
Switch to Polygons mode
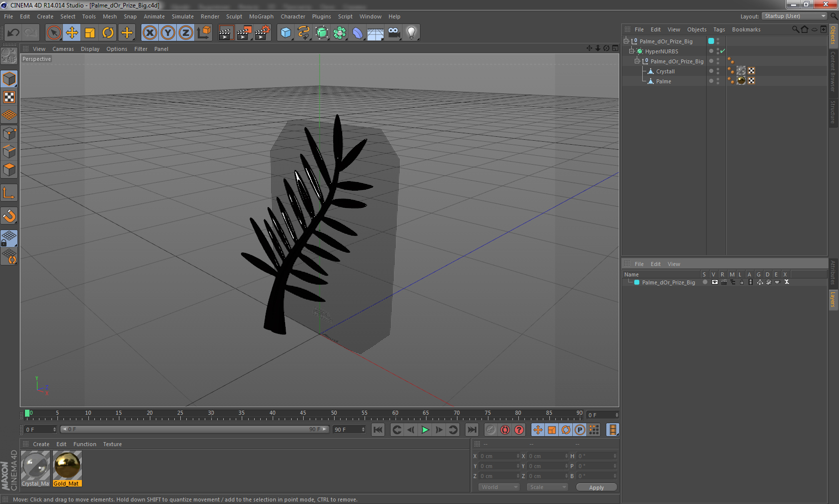9,170
